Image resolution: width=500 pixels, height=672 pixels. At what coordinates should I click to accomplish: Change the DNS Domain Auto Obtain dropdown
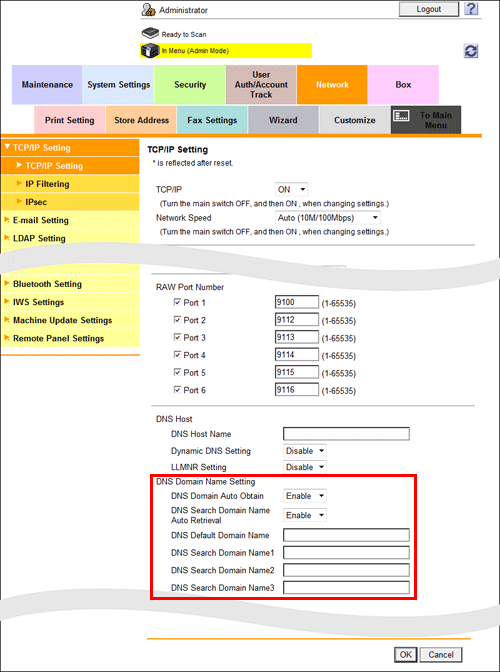tap(305, 496)
